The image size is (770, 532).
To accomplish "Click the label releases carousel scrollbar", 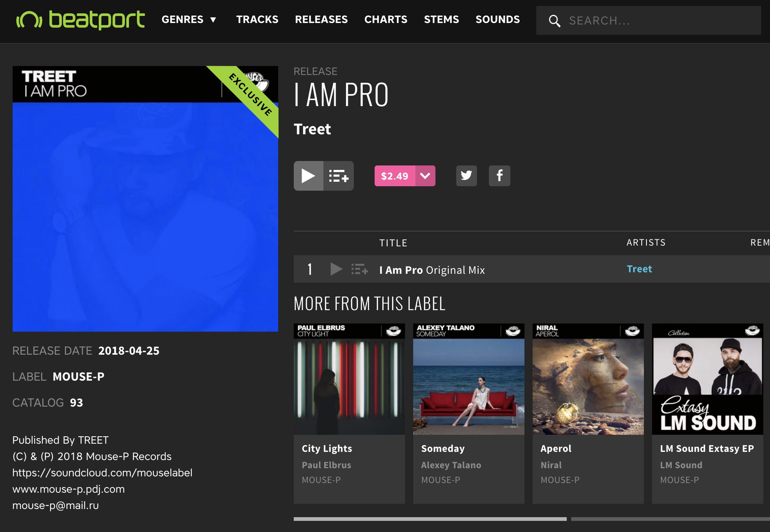I will click(x=430, y=519).
